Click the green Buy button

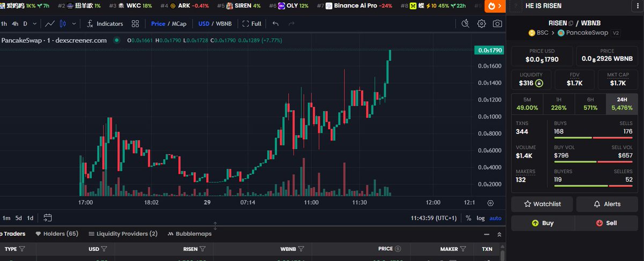[542, 223]
